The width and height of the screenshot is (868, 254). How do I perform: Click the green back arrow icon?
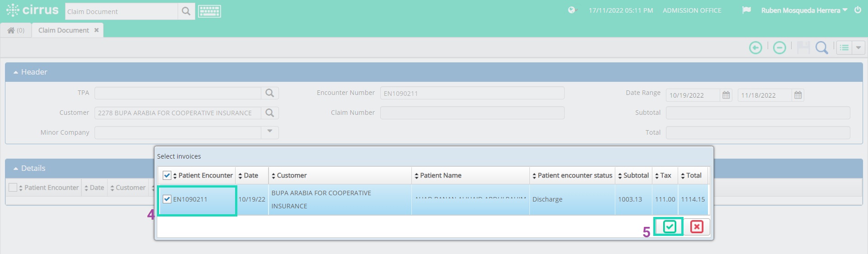coord(755,47)
